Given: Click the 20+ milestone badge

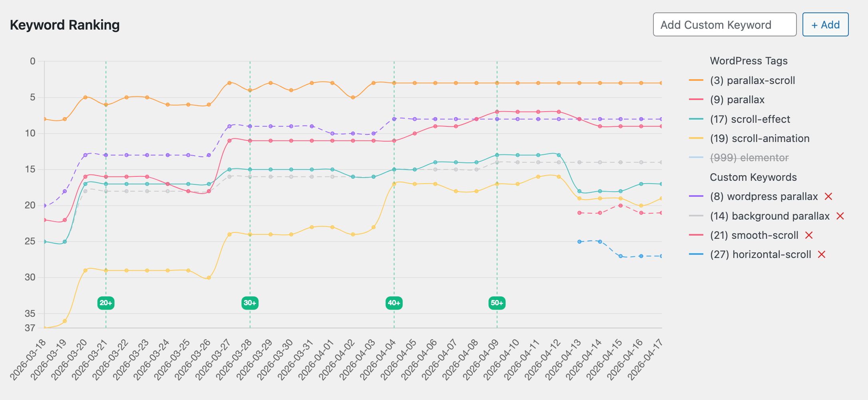Looking at the screenshot, I should coord(106,303).
